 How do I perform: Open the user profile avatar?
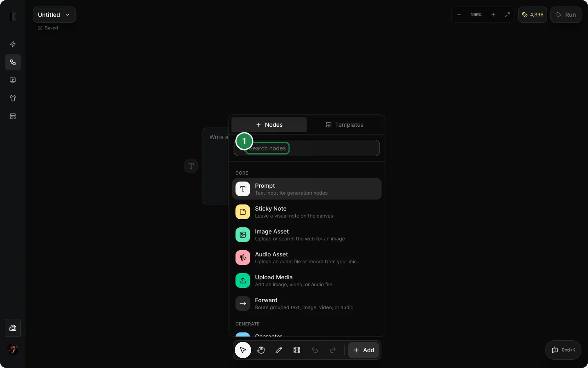click(13, 349)
